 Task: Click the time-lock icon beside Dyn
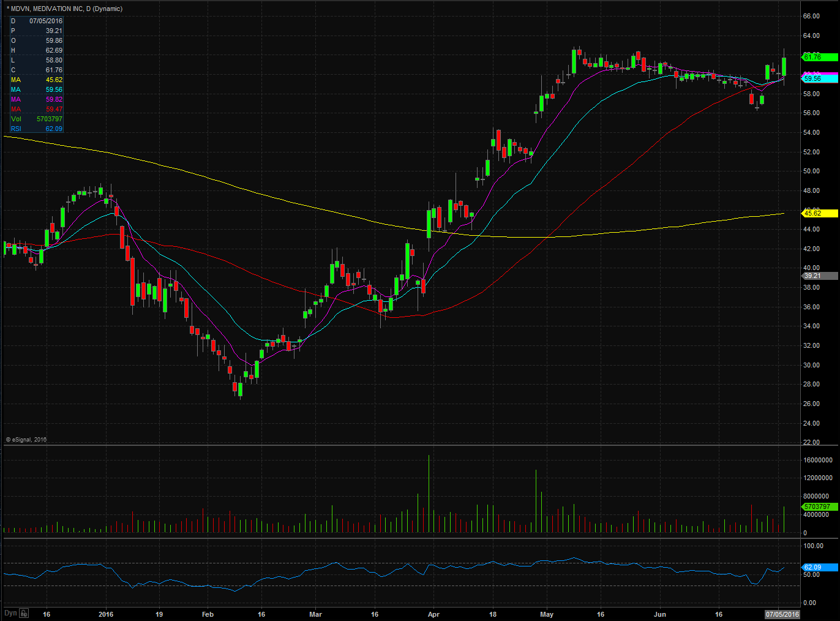24,613
